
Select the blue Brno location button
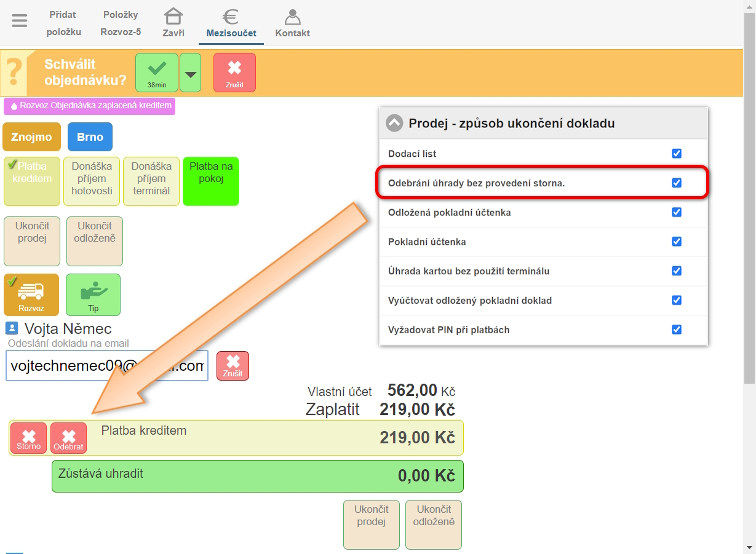point(90,137)
